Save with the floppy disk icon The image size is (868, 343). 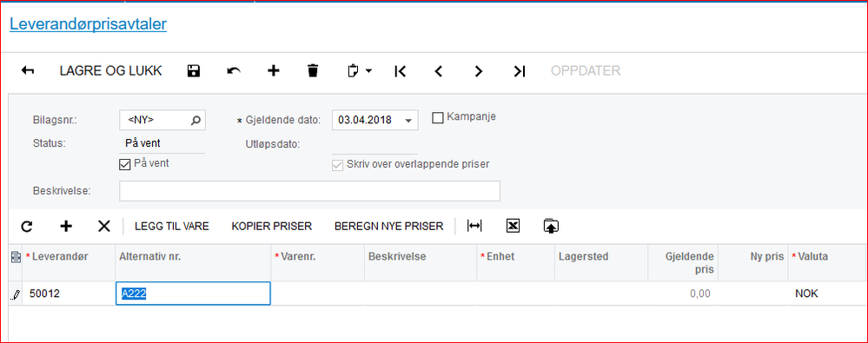coord(193,71)
